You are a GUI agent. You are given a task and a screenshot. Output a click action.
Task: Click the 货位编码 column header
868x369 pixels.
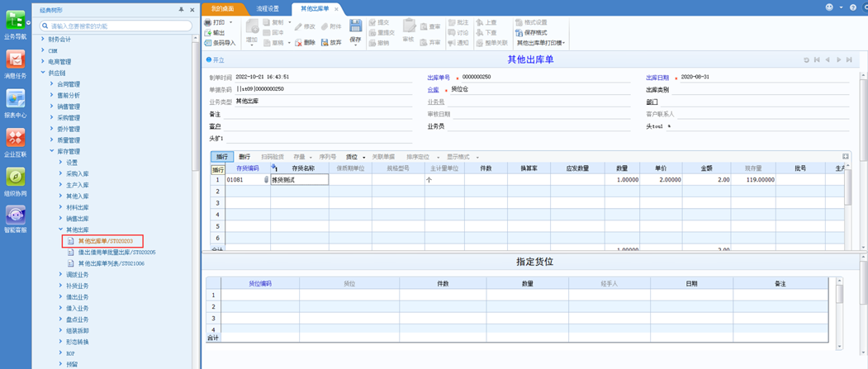tap(260, 283)
